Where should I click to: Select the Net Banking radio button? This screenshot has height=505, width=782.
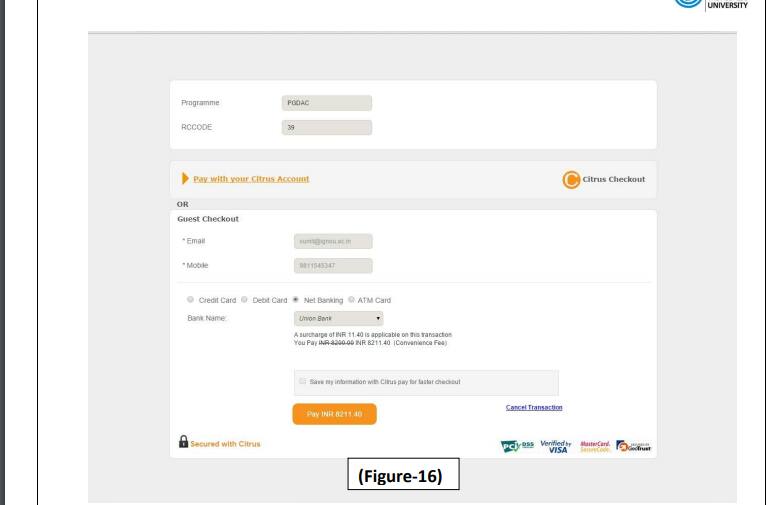coord(297,299)
